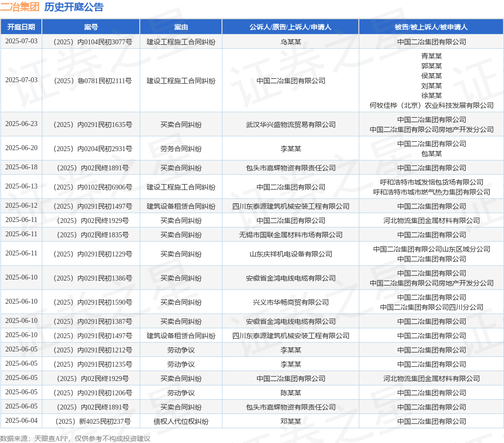Select case number (2025)内0291民初1635号
This screenshot has width=504, height=443.
click(x=92, y=125)
